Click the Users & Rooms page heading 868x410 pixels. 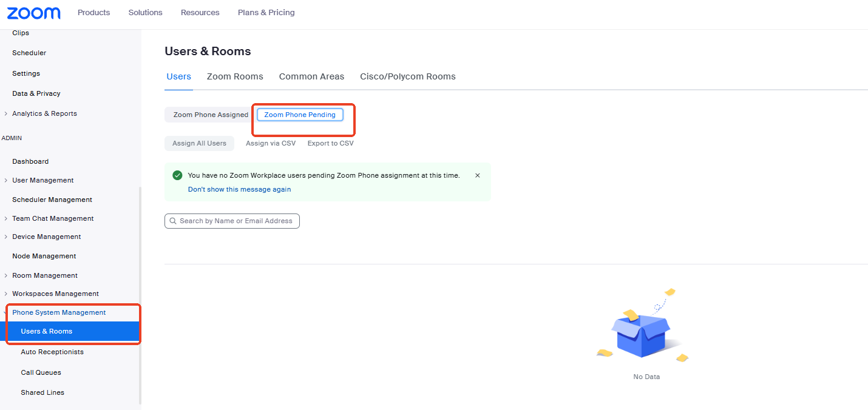pyautogui.click(x=208, y=52)
